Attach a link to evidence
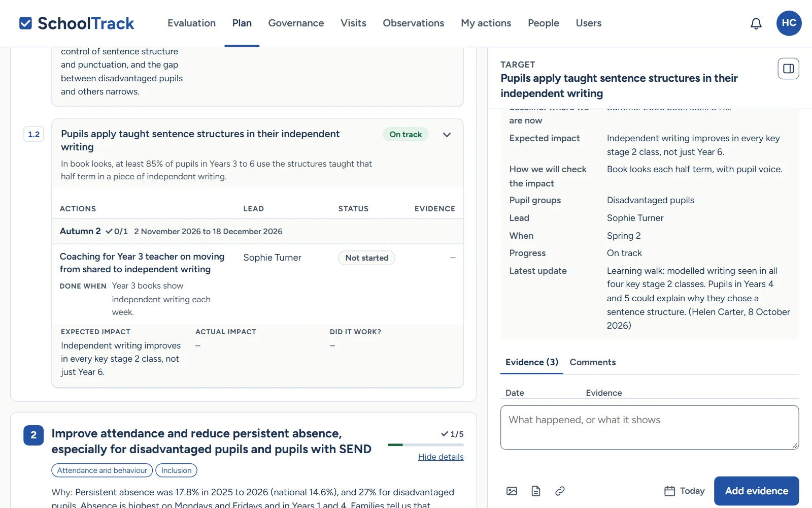The image size is (812, 508). (560, 491)
